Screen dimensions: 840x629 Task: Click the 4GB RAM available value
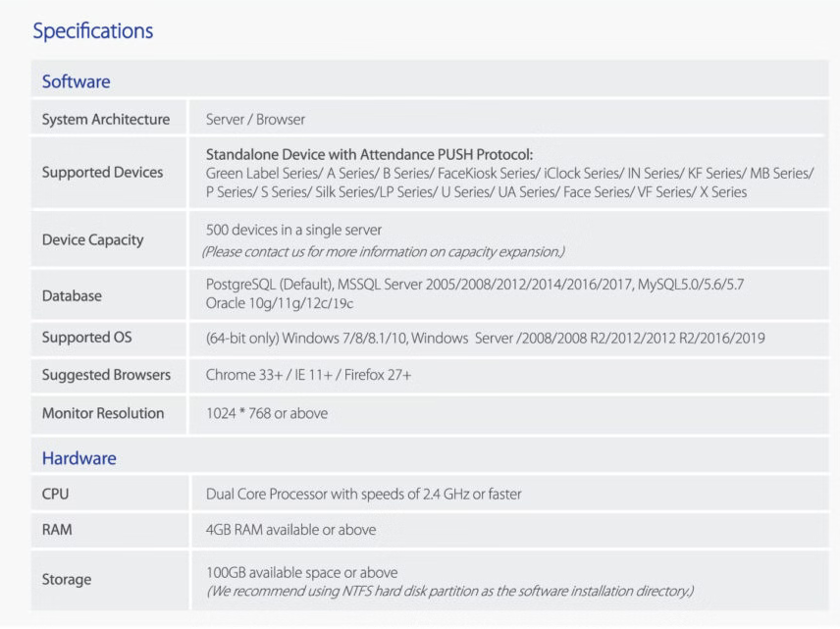290,530
